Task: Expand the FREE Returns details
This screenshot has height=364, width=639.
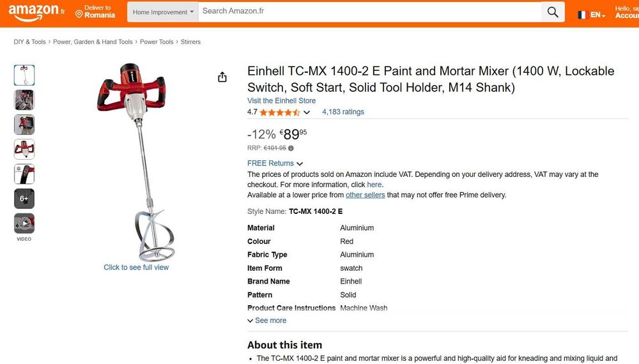Action: coord(275,163)
